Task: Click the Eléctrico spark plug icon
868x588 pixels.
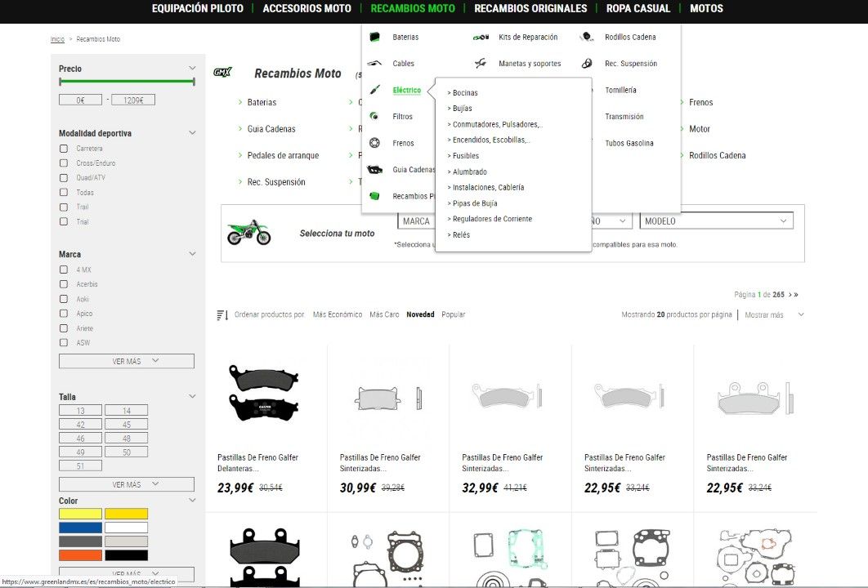Action: click(x=375, y=90)
